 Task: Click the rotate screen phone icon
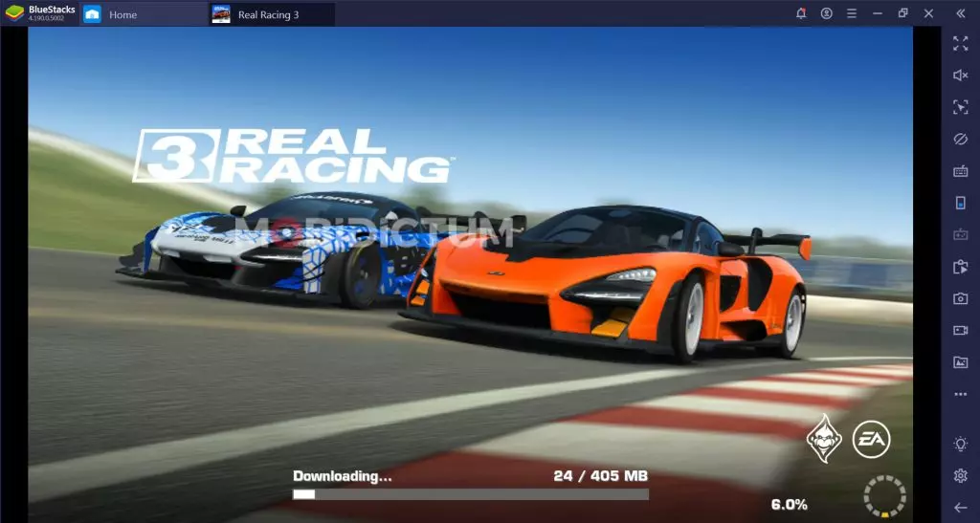960,203
